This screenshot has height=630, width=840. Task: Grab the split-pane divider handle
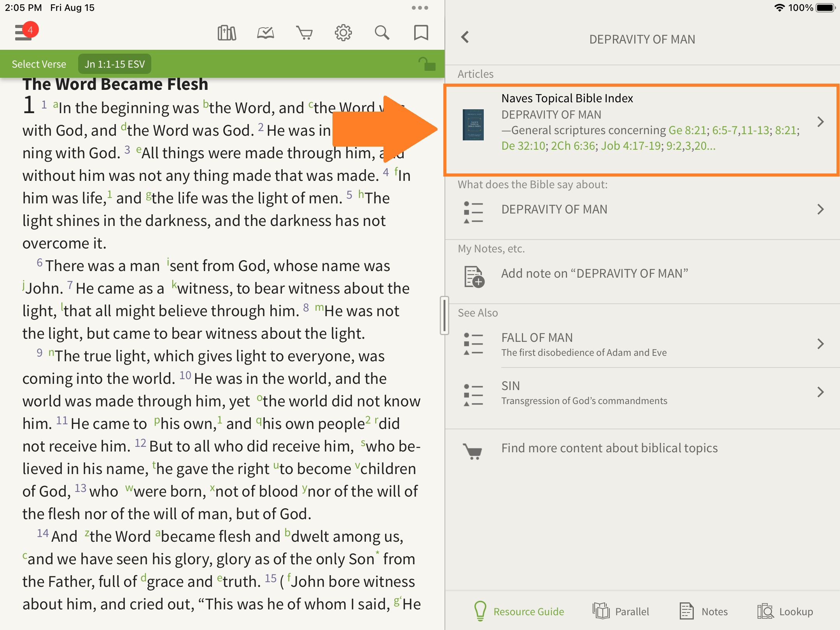(x=444, y=315)
